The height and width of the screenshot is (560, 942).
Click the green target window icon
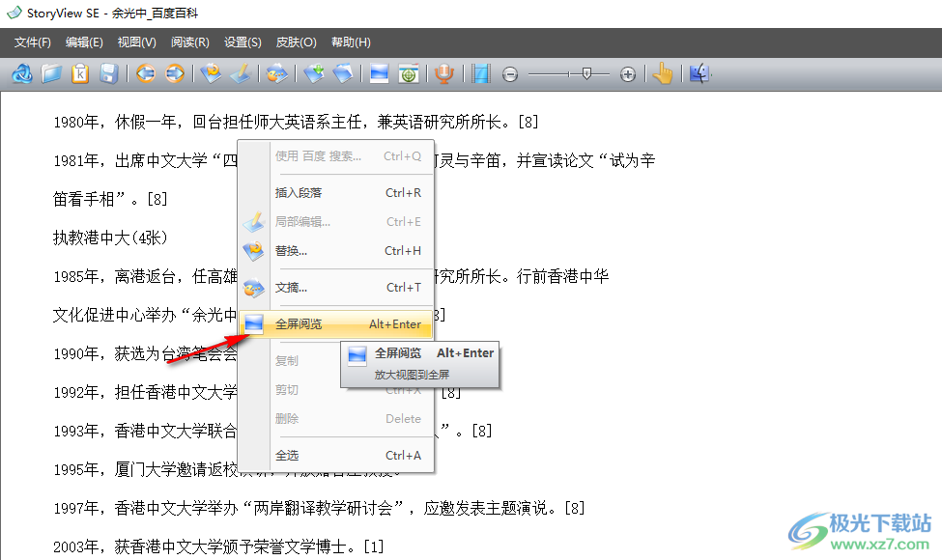point(409,73)
